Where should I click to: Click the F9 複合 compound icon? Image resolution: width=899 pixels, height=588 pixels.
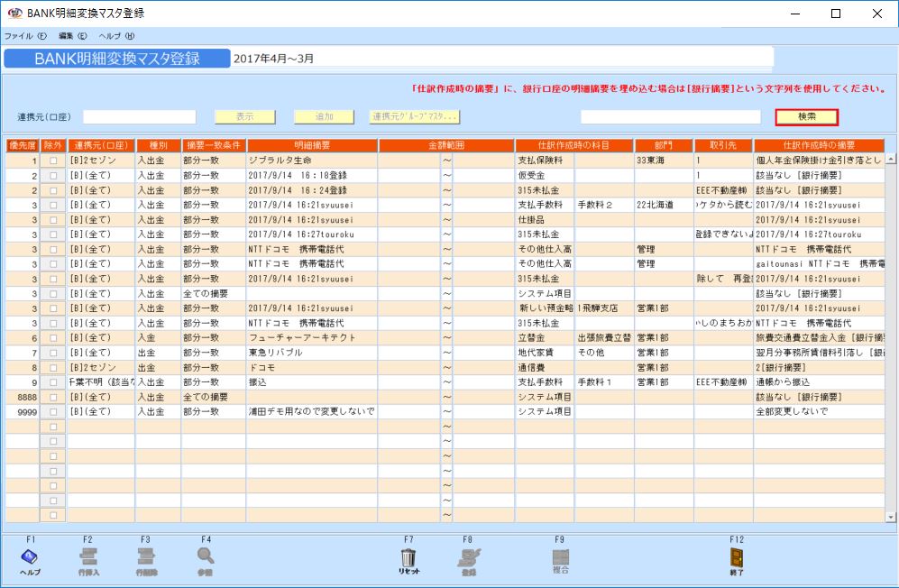click(x=559, y=558)
